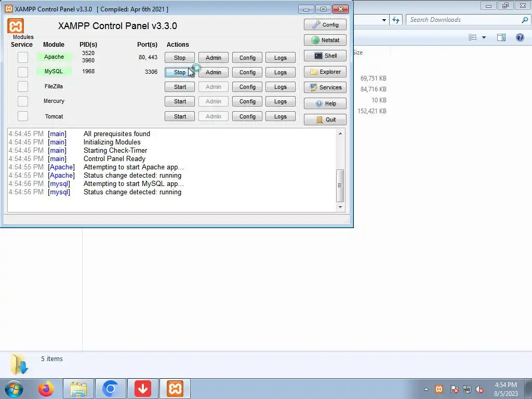The width and height of the screenshot is (532, 399).
Task: Select the 84,716 KB file size entry
Action: [x=373, y=89]
